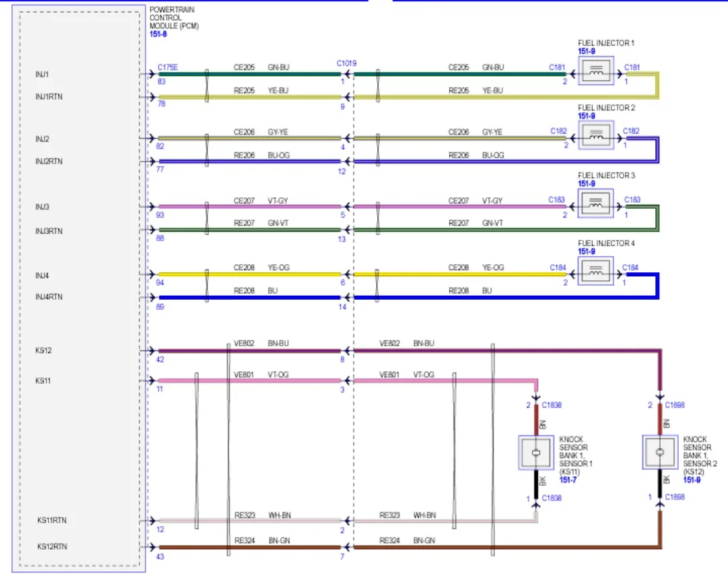Open the 151-7 reference beside knock sensor KS11
This screenshot has width=728, height=574.
(568, 480)
